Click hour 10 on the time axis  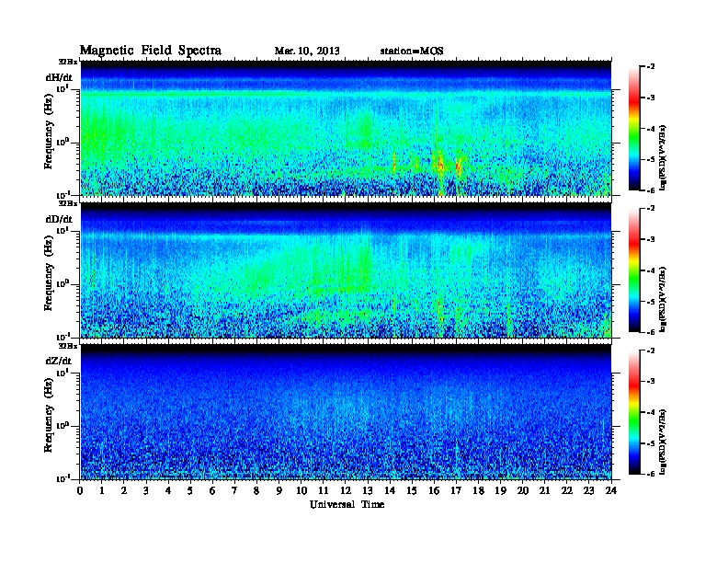(x=301, y=491)
